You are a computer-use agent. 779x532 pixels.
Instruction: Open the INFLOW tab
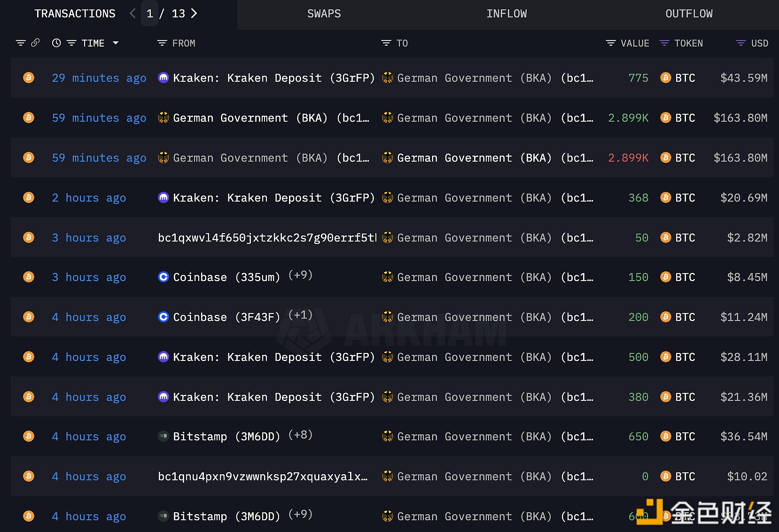506,14
